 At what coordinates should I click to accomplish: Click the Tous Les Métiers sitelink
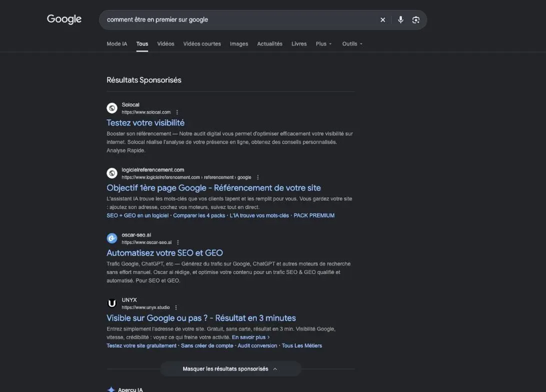coord(302,345)
